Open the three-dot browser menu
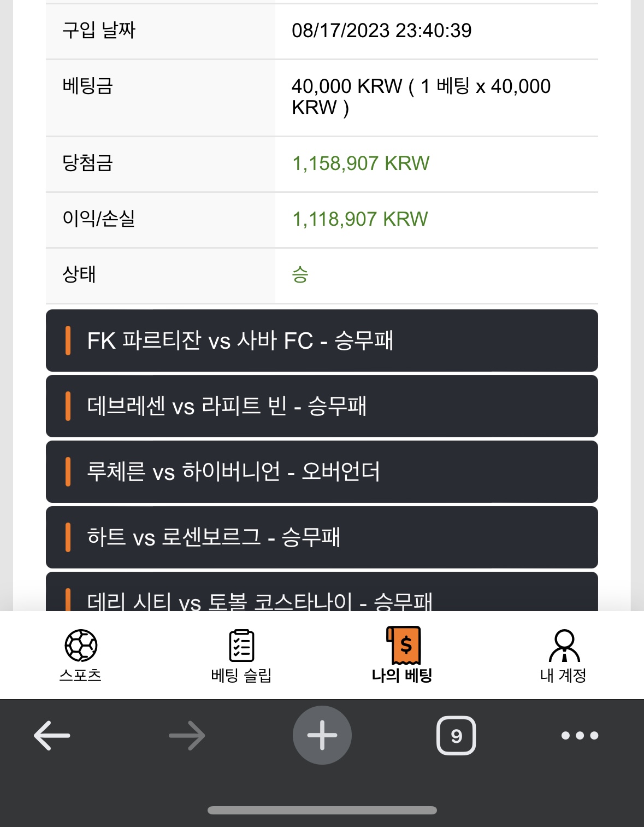The height and width of the screenshot is (827, 644). coord(580,736)
